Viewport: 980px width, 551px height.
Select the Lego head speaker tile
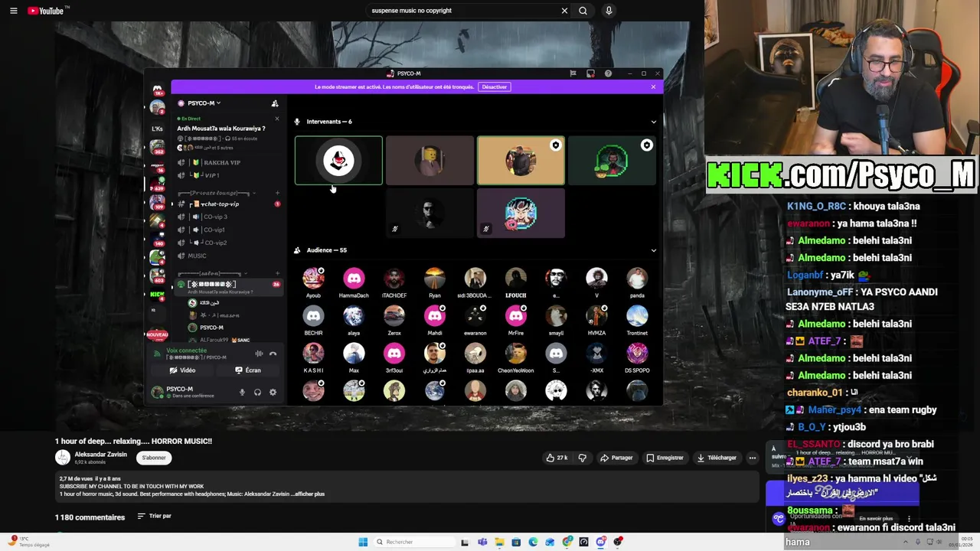[x=430, y=161]
